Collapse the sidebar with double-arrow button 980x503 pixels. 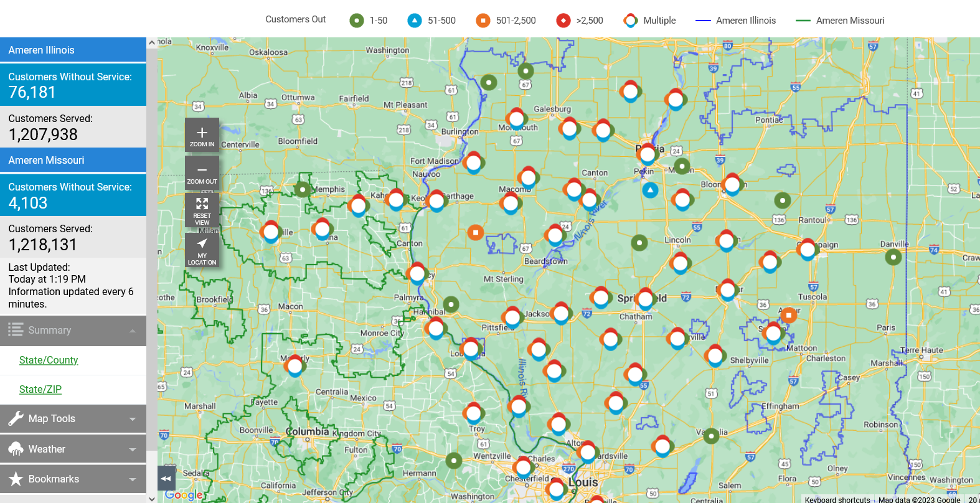166,479
